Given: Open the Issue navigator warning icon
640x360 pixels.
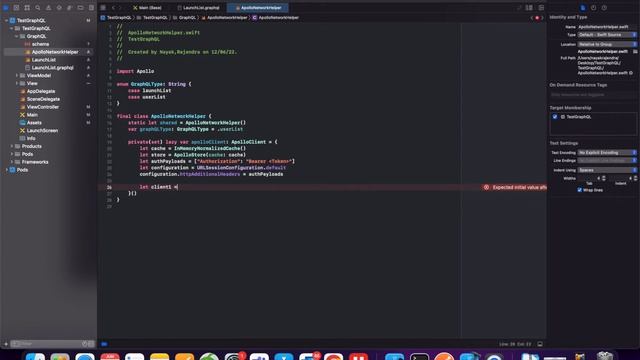Looking at the screenshot, I should click(x=48, y=8).
